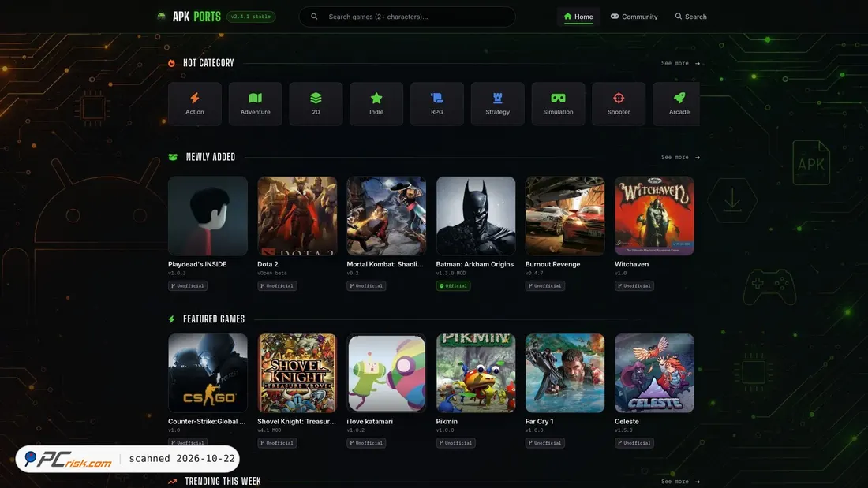Click the Unofficial badge under Shovel Knight
This screenshot has width=868, height=488.
point(277,443)
